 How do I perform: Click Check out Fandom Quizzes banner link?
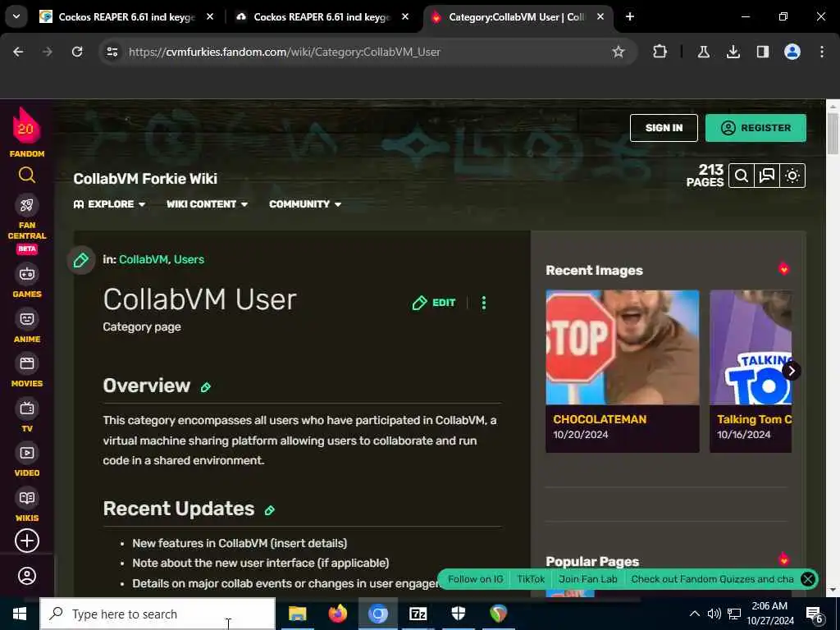tap(712, 579)
